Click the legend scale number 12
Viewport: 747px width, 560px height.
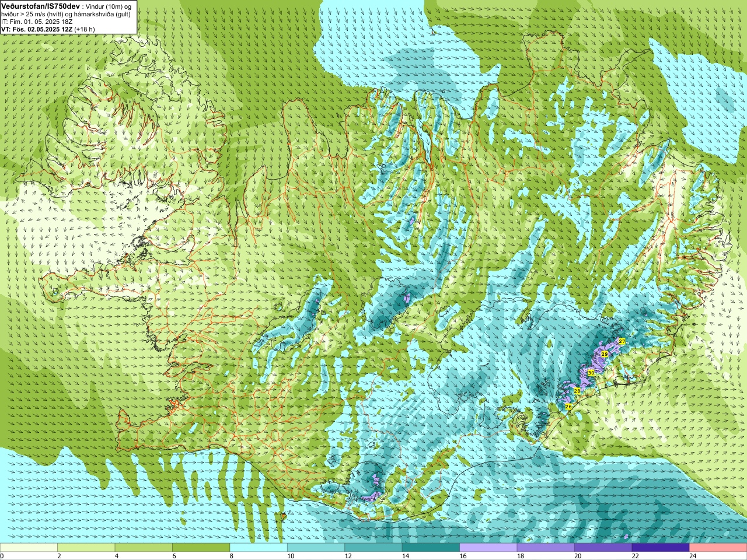(348, 556)
